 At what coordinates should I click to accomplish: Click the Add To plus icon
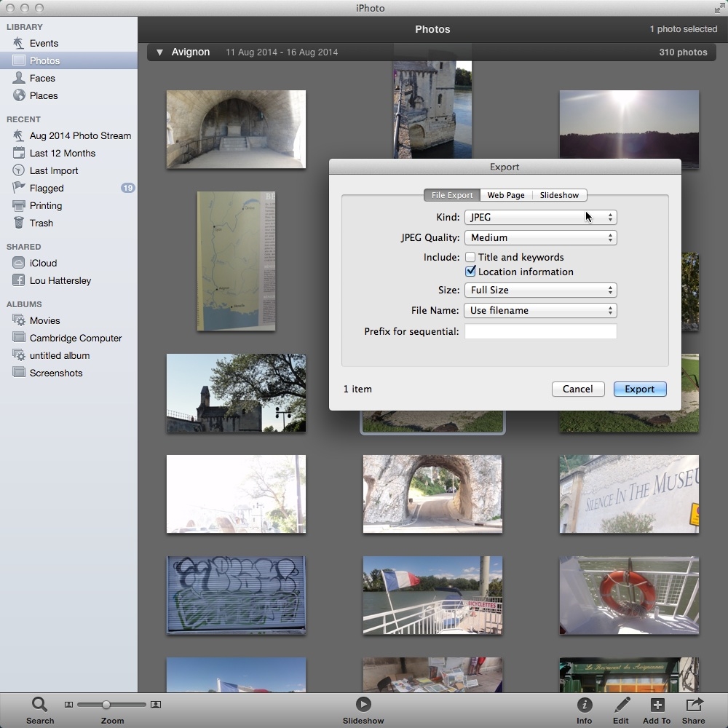click(x=657, y=705)
